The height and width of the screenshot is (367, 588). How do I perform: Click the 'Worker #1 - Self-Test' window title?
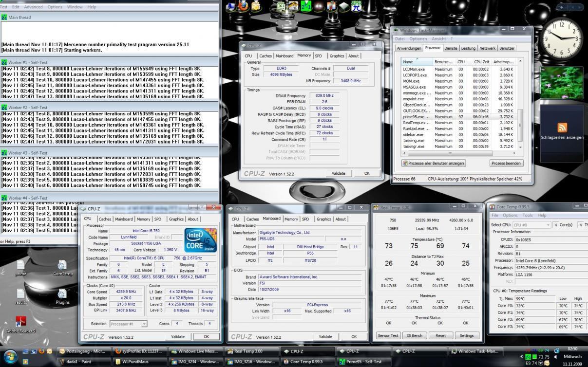coord(28,62)
